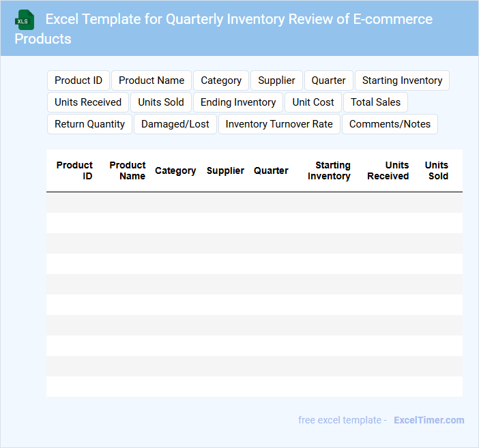Open the ExcelTimer.com link
Image resolution: width=479 pixels, height=448 pixels.
pyautogui.click(x=429, y=420)
